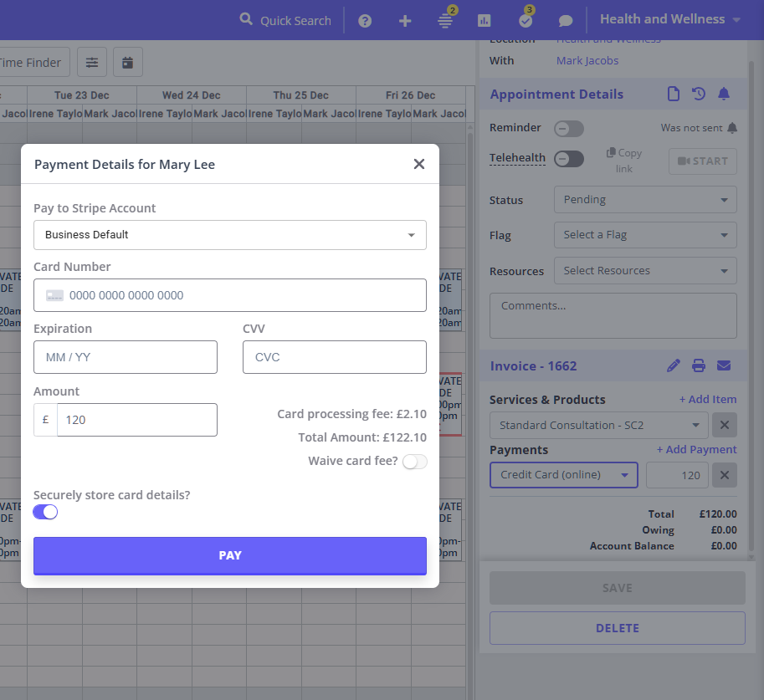View appointment history clock icon
Screen dimensions: 764x700
[x=699, y=94]
